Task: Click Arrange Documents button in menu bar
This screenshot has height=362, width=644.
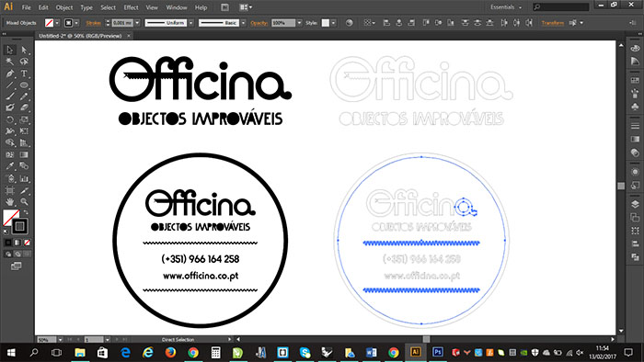Action: [x=246, y=7]
